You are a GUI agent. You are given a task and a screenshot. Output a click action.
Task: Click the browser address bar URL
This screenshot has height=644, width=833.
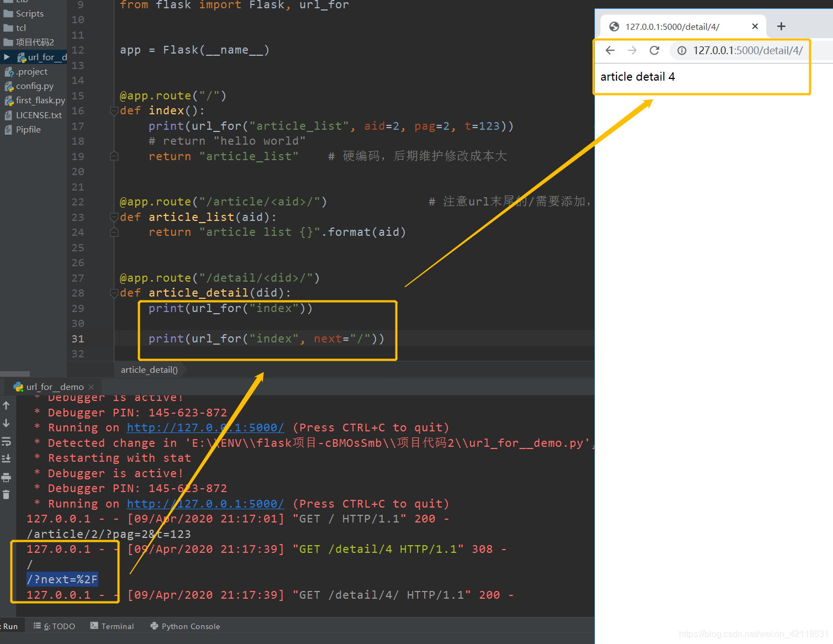coord(748,50)
